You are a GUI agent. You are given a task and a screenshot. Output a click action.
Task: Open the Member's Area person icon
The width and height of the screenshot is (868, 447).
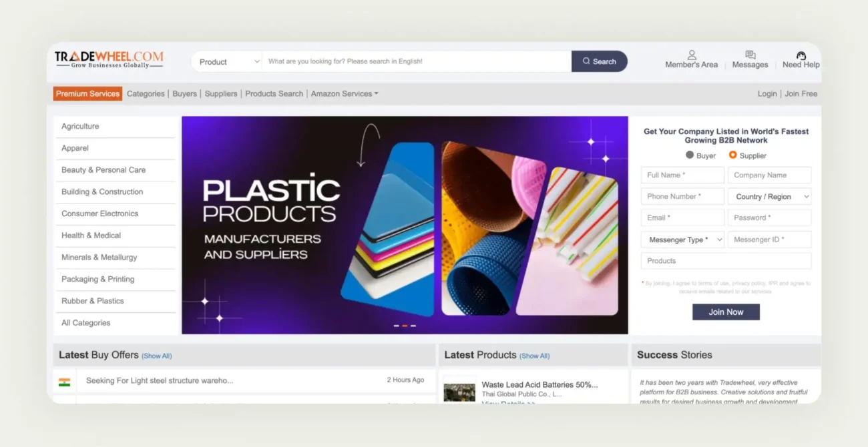pos(691,56)
